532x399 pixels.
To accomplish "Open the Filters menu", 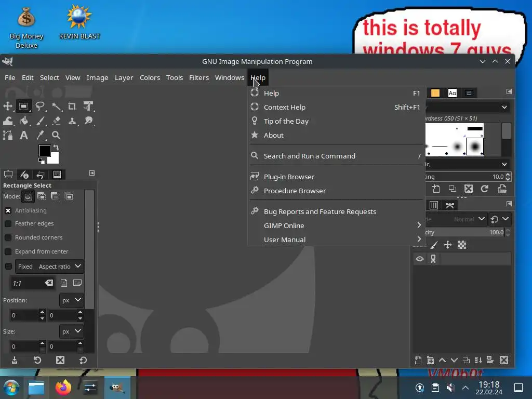I will point(199,78).
